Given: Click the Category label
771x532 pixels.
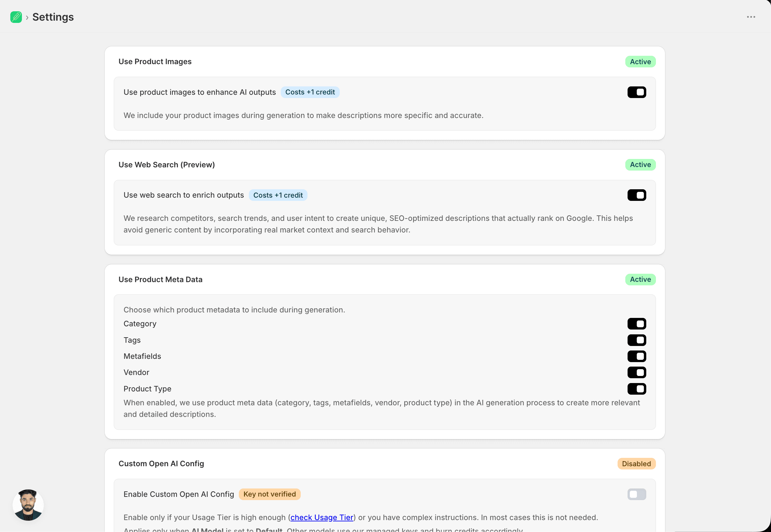Looking at the screenshot, I should (x=140, y=324).
